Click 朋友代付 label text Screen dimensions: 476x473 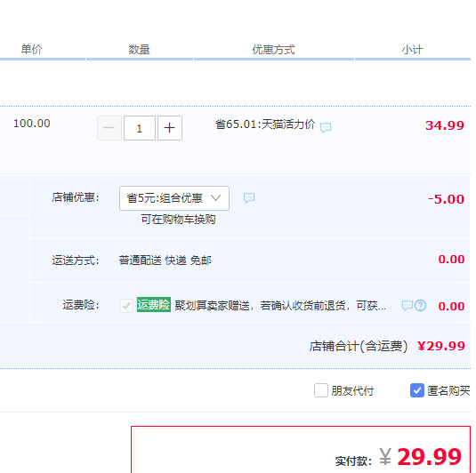352,391
